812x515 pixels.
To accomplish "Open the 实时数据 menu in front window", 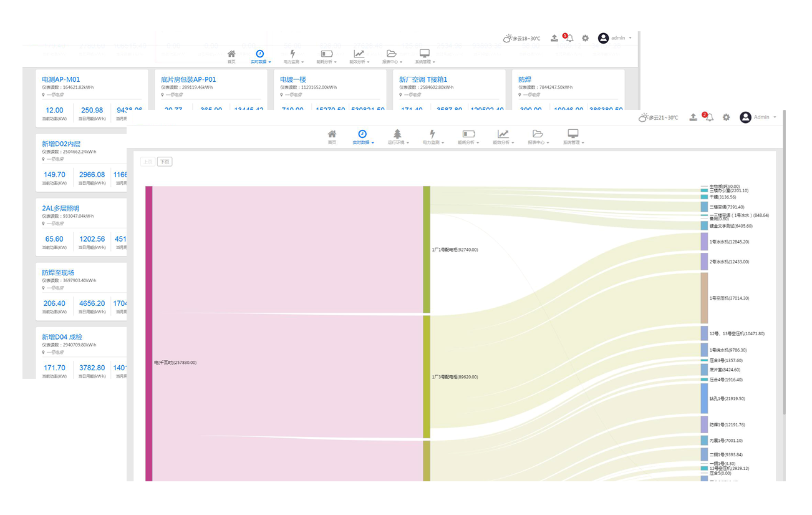I will [x=362, y=142].
